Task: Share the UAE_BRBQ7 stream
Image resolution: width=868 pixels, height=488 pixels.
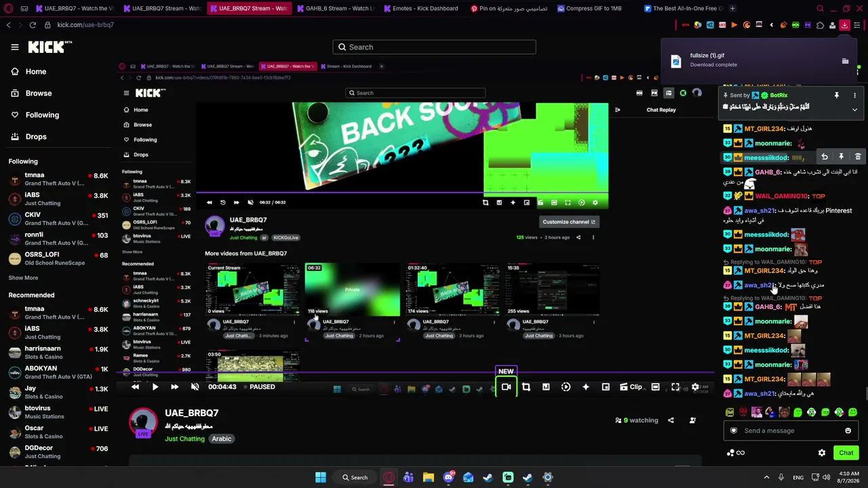Action: (x=671, y=420)
